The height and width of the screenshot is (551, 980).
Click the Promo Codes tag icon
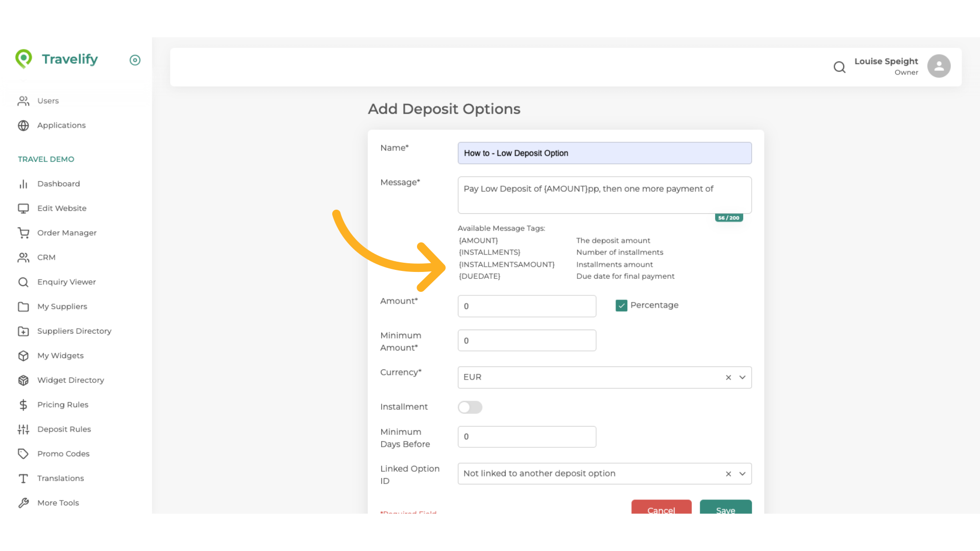click(23, 454)
